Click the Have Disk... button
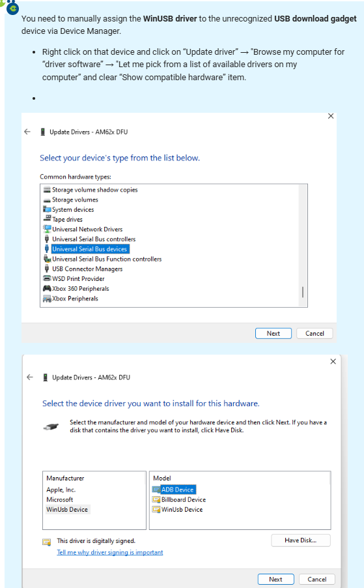This screenshot has height=588, width=364. [301, 540]
